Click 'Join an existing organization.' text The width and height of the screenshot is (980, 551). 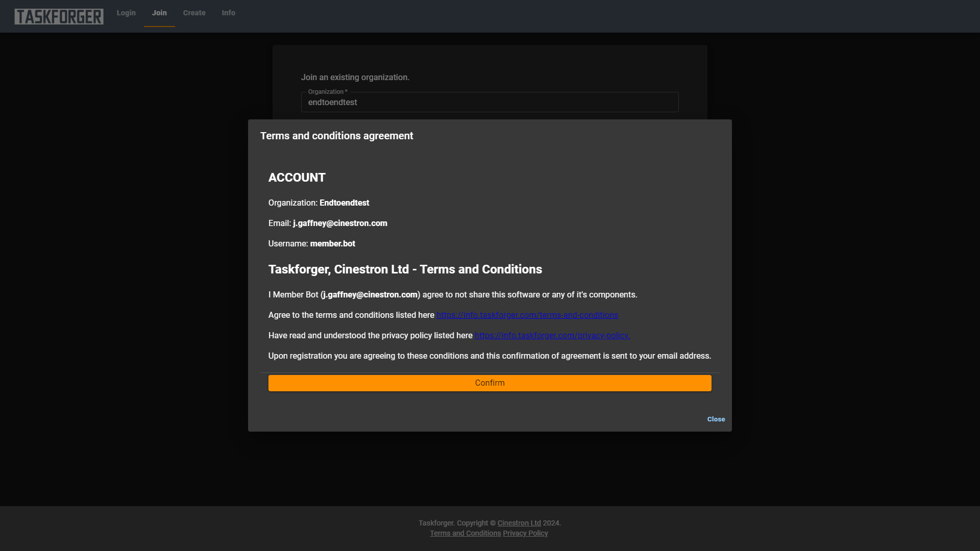point(355,78)
